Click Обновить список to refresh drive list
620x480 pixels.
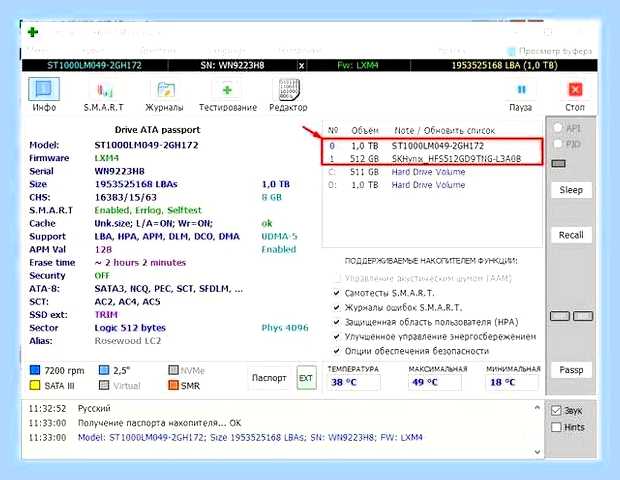459,130
